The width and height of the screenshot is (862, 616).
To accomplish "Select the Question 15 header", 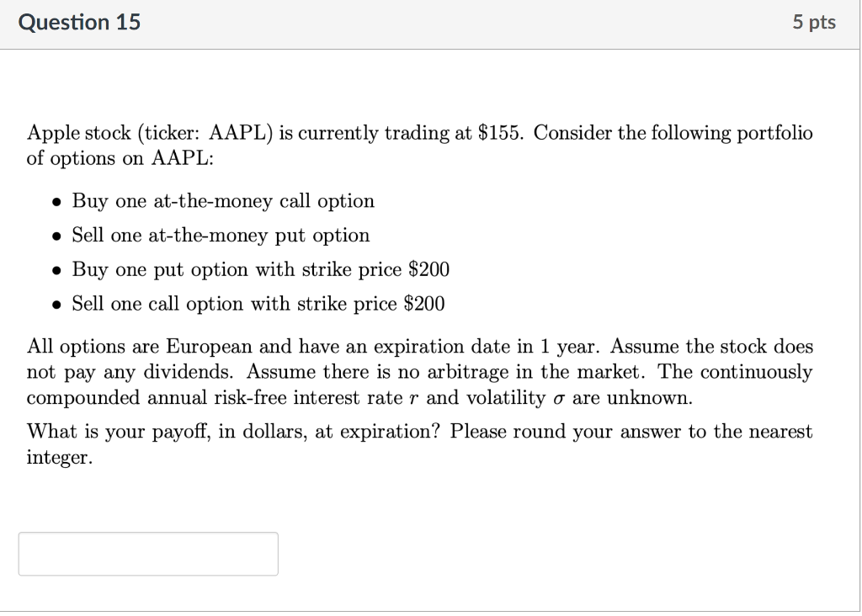I will tap(80, 22).
